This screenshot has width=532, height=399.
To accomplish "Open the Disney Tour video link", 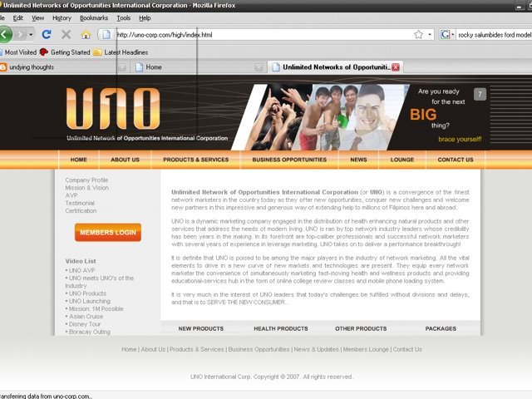I will (85, 324).
